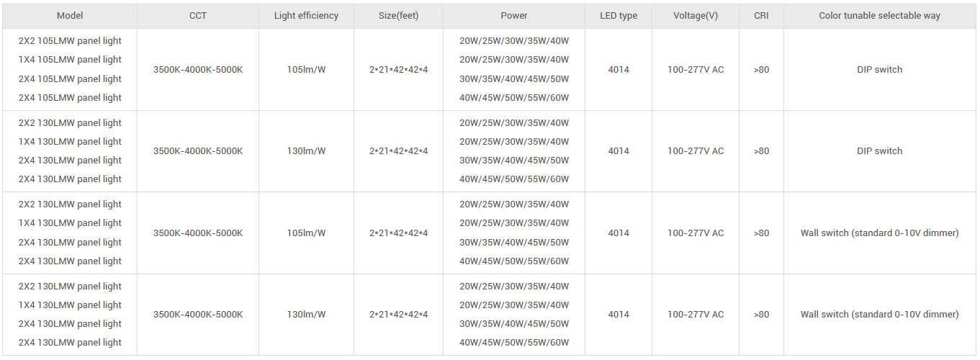Click the >80 CRI value in the second row
This screenshot has width=980, height=360.
point(761,151)
